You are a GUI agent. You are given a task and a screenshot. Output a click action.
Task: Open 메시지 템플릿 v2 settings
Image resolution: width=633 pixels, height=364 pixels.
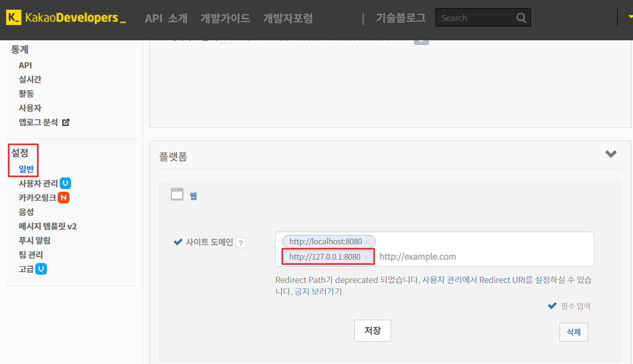point(47,226)
